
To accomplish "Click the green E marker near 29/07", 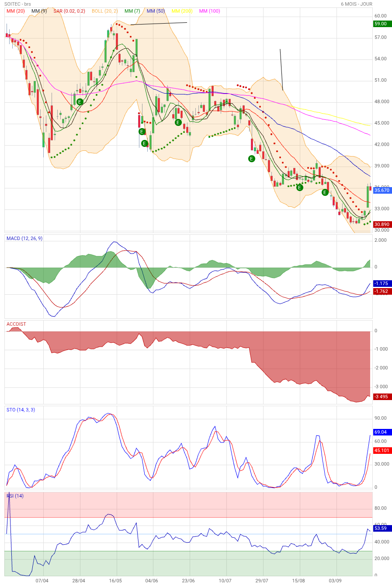I will pos(252,159).
